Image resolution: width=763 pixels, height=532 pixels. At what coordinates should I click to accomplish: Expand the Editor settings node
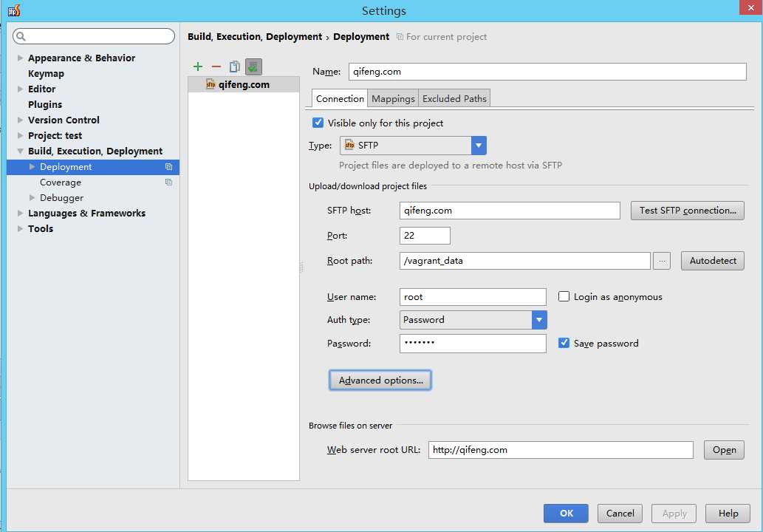coord(20,89)
